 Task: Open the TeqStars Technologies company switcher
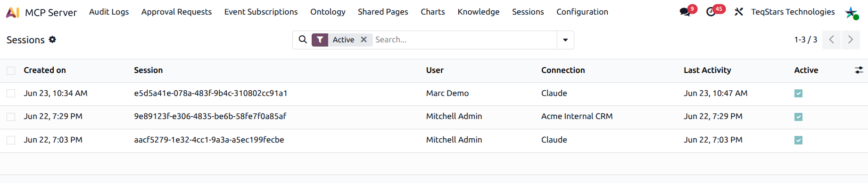coord(793,12)
